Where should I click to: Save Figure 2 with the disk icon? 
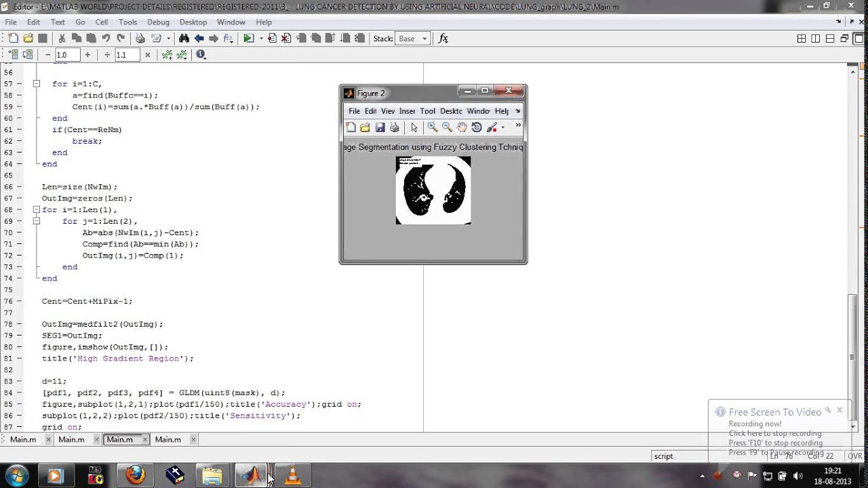click(380, 127)
